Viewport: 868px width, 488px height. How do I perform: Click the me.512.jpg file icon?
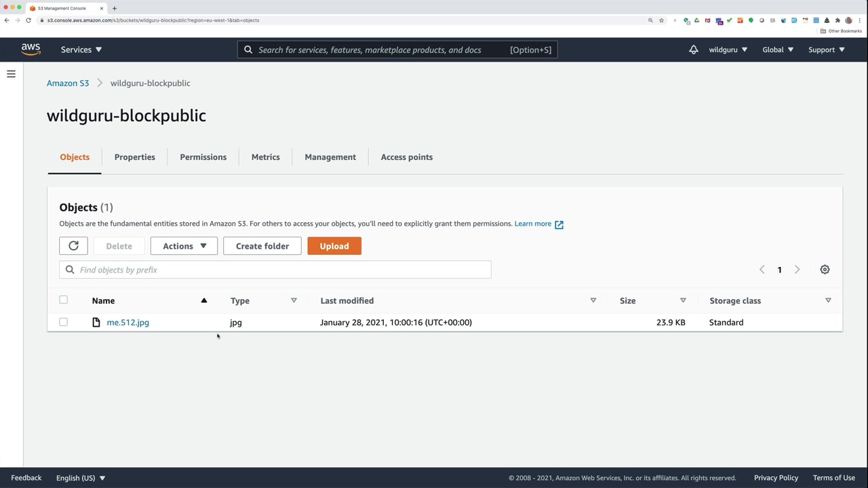96,323
